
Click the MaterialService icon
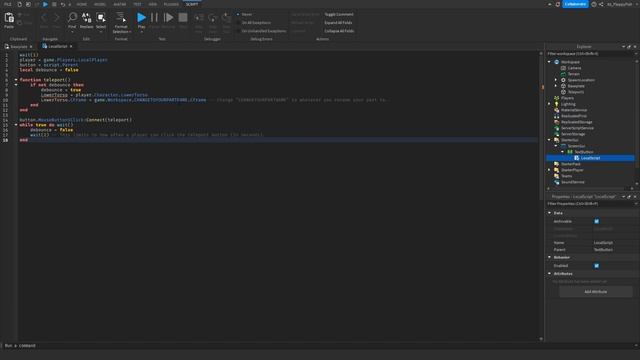557,110
